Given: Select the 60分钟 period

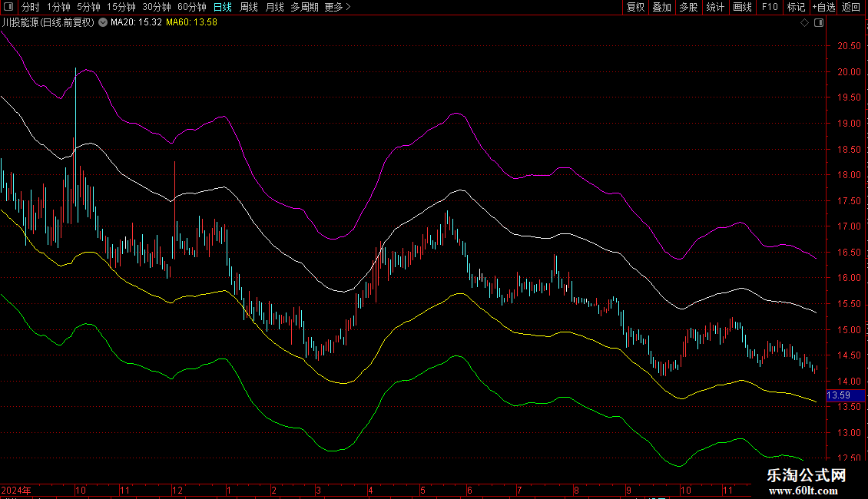Looking at the screenshot, I should pyautogui.click(x=191, y=7).
